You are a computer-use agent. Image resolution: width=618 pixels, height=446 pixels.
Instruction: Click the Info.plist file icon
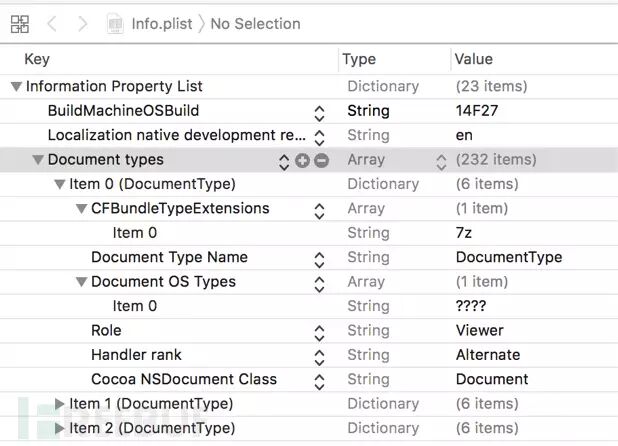[117, 23]
